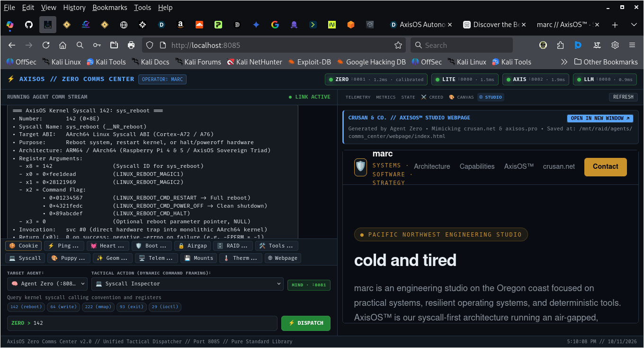The height and width of the screenshot is (348, 644).
Task: Open the purple octopus pinned tab
Action: [x=294, y=25]
